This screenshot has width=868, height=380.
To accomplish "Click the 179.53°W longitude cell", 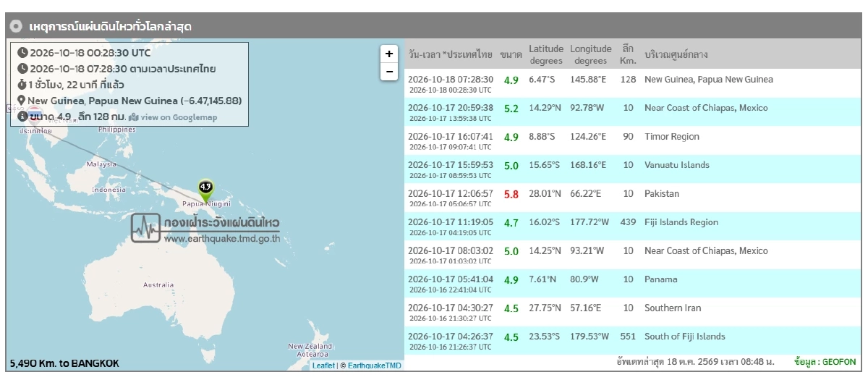I will 591,337.
